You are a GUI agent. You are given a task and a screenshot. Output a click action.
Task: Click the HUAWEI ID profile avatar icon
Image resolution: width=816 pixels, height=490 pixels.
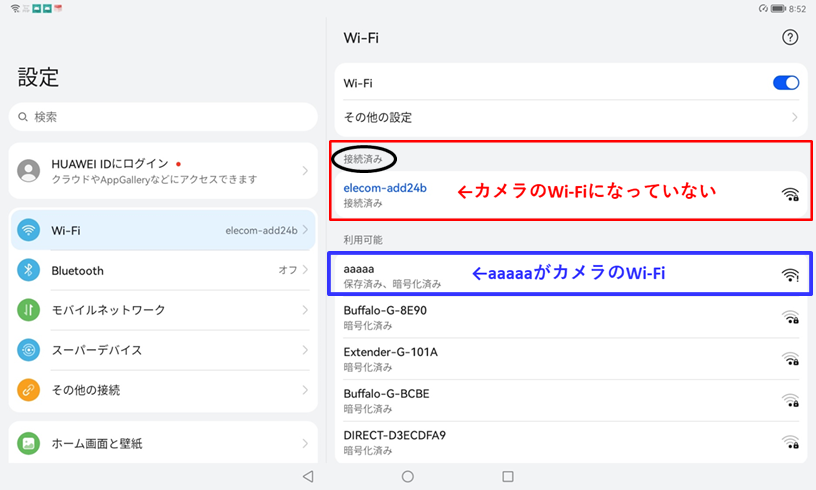(x=29, y=171)
